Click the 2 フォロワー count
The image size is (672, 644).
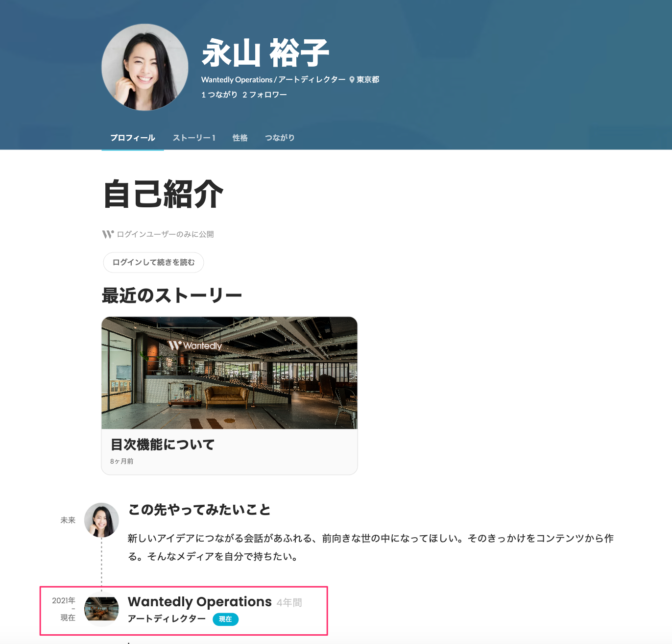click(264, 95)
